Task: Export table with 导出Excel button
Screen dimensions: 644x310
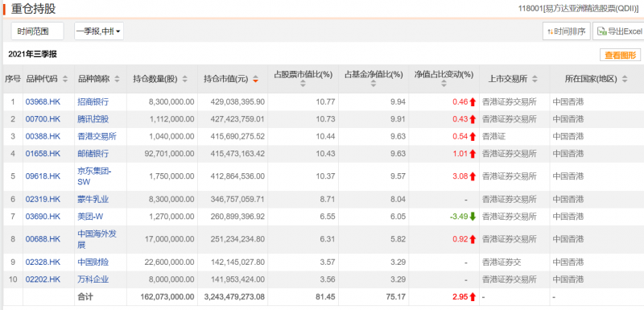Action: 618,31
